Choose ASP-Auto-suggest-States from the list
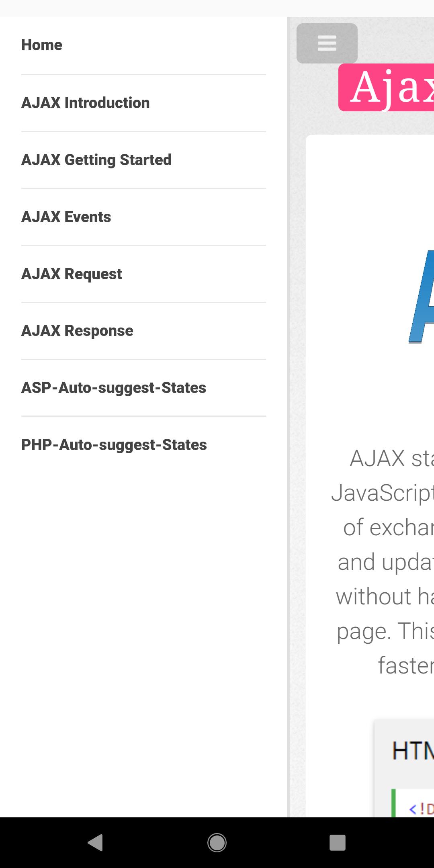 coord(143,388)
